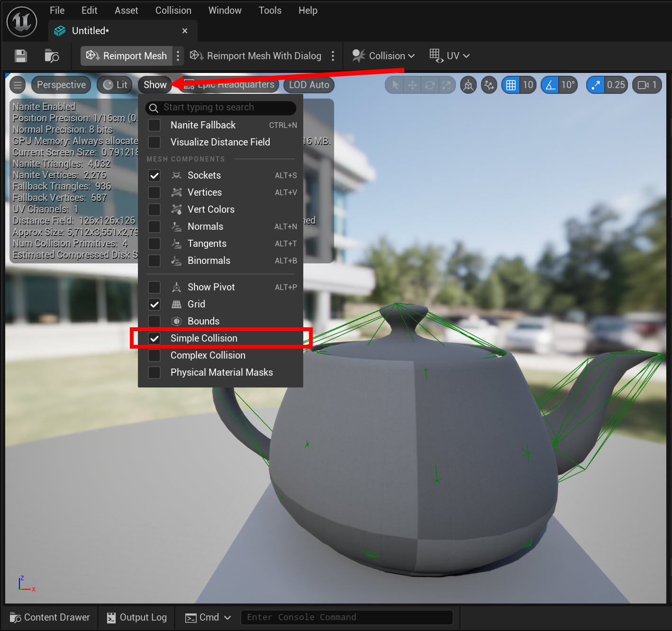Open the Content Drawer
Viewport: 672px width, 631px height.
50,617
